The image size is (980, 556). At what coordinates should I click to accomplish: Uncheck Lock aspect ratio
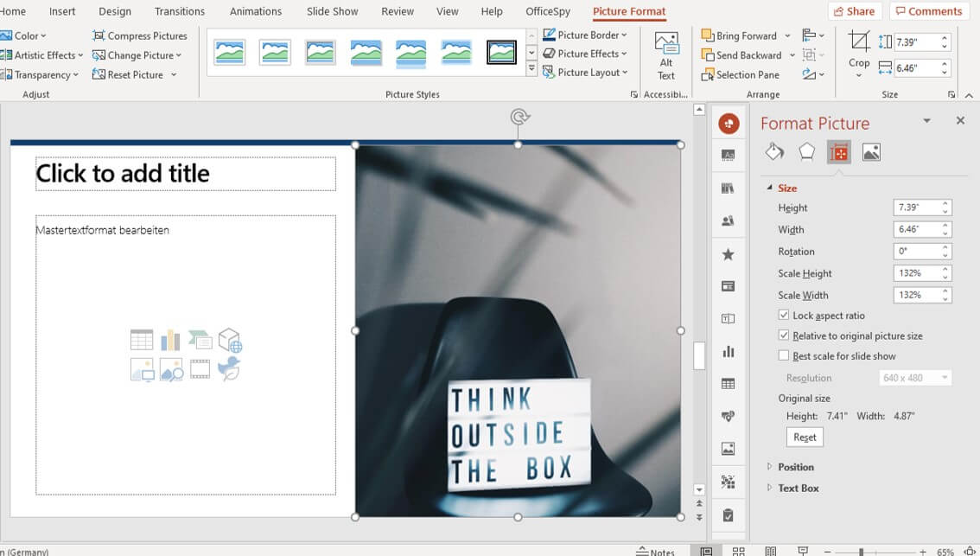coord(784,316)
